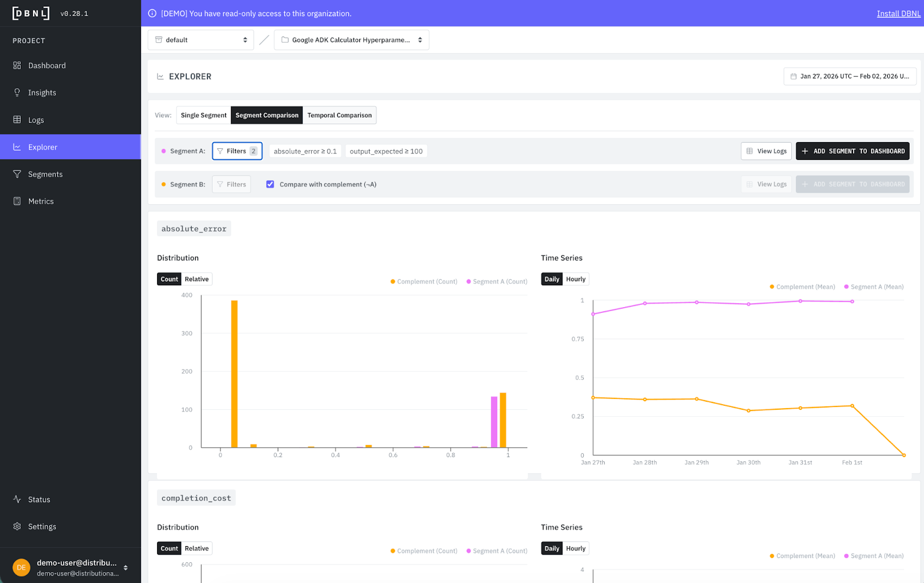Select Daily for absolute_error time series
The image size is (924, 583).
tap(552, 279)
